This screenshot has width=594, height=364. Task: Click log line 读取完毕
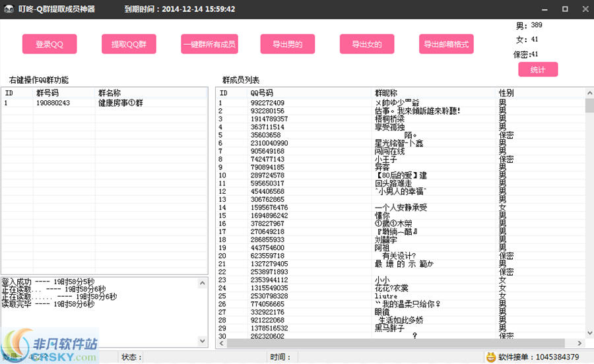[x=48, y=304]
